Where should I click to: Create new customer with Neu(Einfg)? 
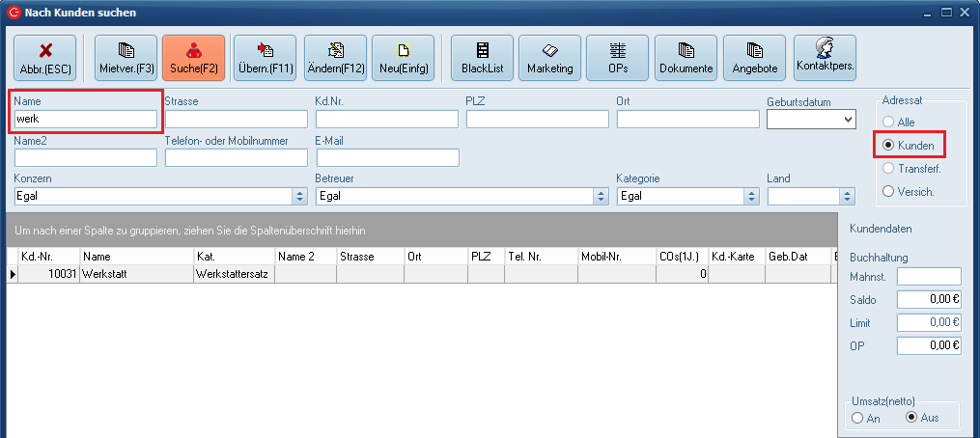pyautogui.click(x=403, y=57)
